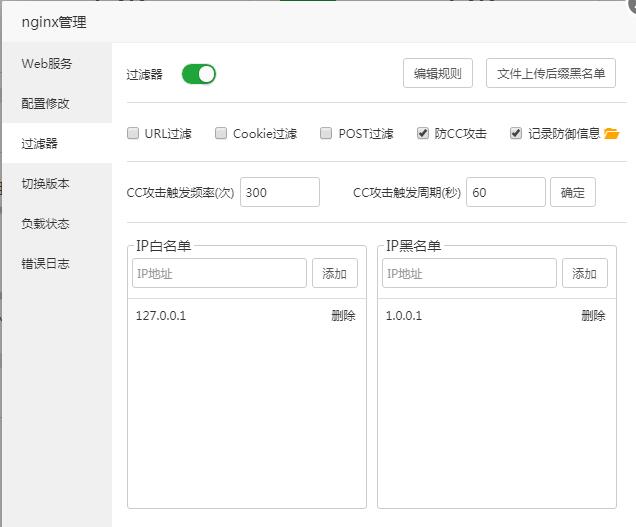Delete 127.0.0.1 from the IP whitelist
The width and height of the screenshot is (636, 527).
[x=343, y=316]
